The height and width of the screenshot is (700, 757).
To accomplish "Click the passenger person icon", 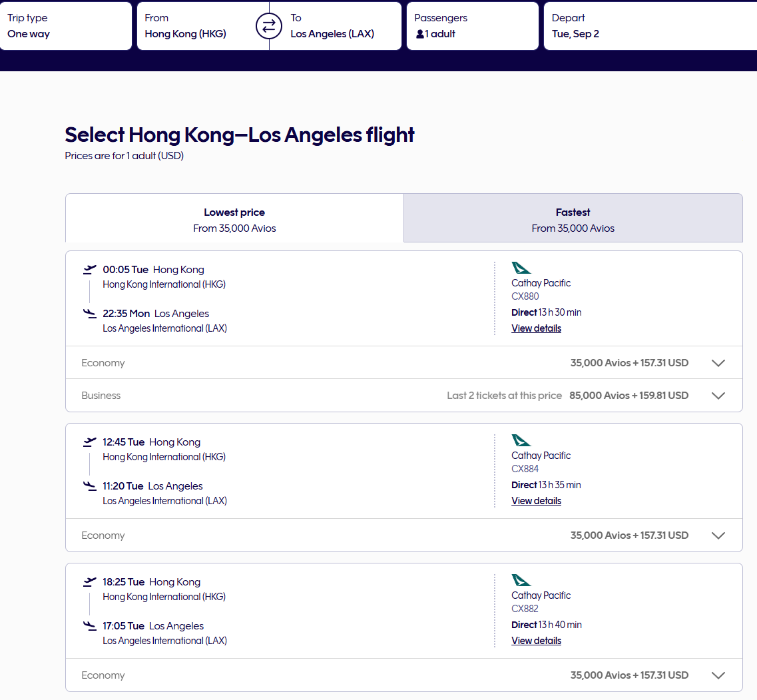I will (420, 34).
